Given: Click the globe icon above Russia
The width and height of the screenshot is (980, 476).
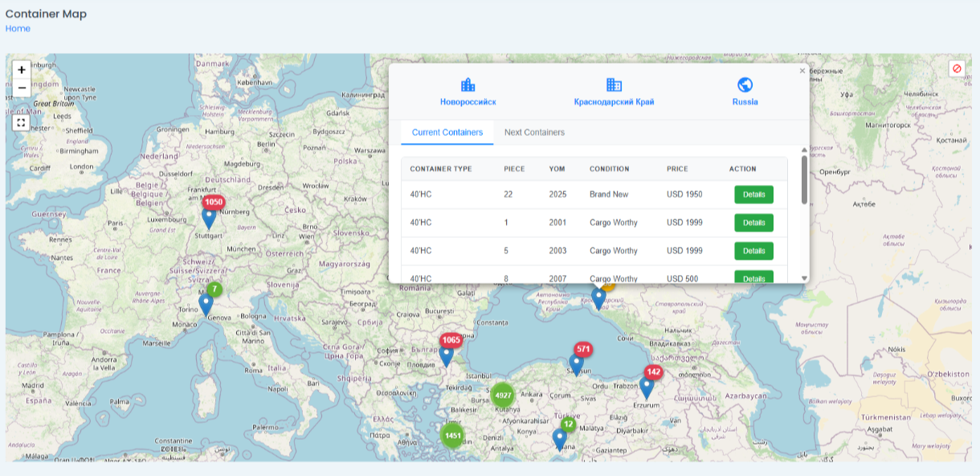Looking at the screenshot, I should [x=744, y=83].
